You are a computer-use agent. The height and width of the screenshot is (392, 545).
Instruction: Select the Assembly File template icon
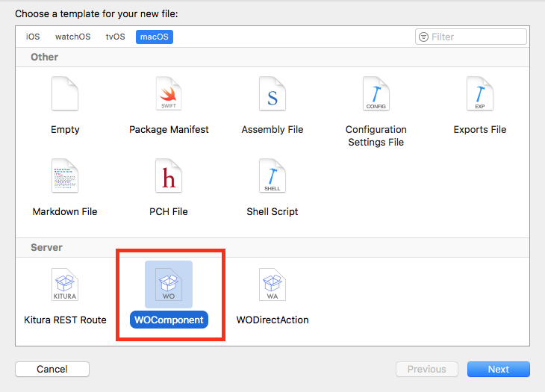tap(272, 93)
